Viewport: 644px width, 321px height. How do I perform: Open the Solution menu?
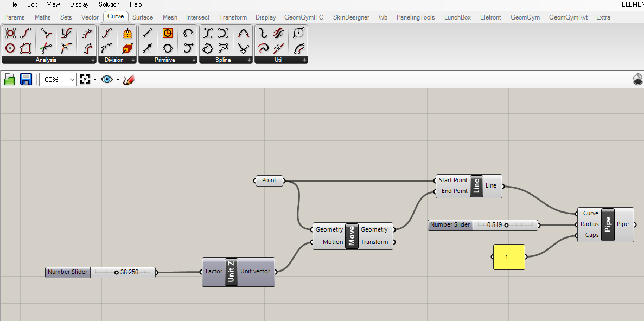109,4
